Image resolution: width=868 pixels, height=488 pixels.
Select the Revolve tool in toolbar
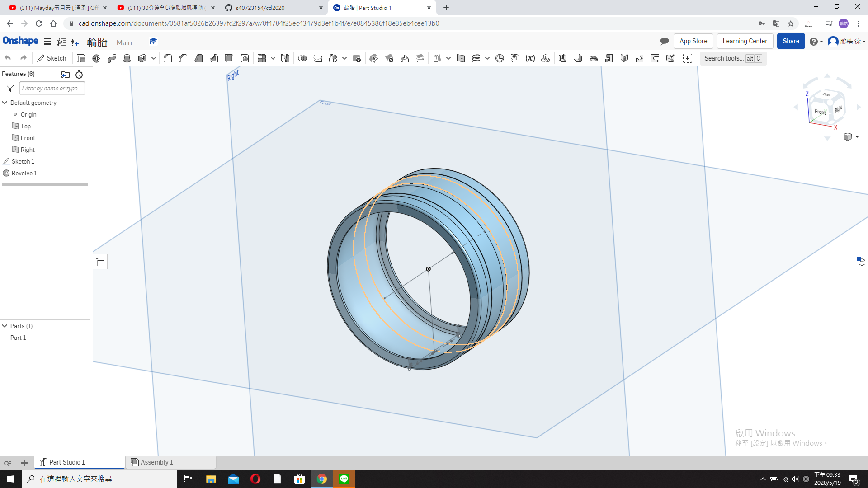pyautogui.click(x=96, y=58)
